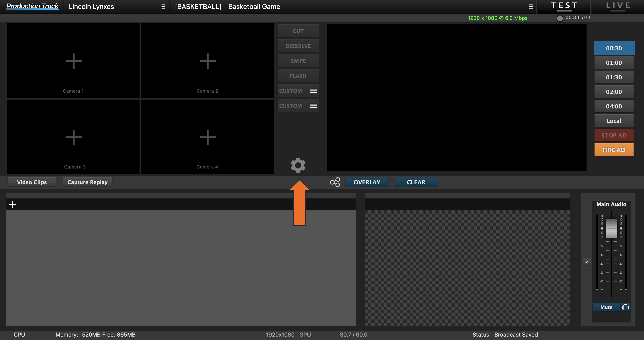Click the OVERLAY button
This screenshot has width=644, height=340.
(x=367, y=182)
